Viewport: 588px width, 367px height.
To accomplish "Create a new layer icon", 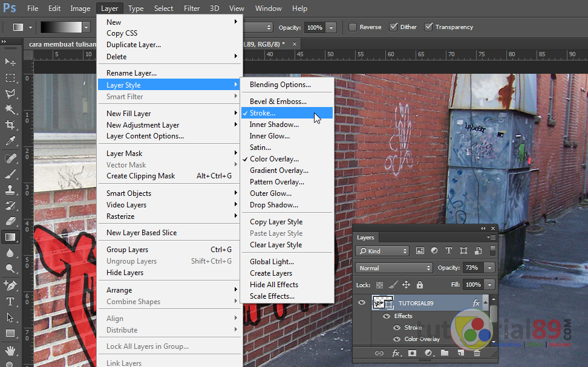I will pyautogui.click(x=461, y=353).
